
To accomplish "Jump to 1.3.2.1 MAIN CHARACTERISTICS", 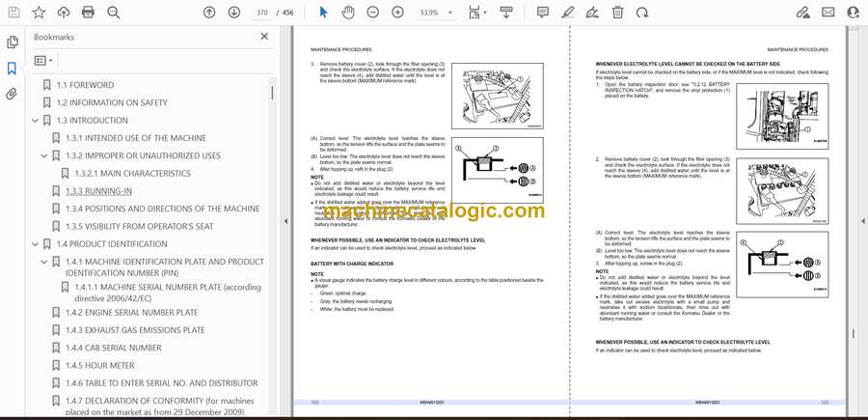I will coord(132,174).
